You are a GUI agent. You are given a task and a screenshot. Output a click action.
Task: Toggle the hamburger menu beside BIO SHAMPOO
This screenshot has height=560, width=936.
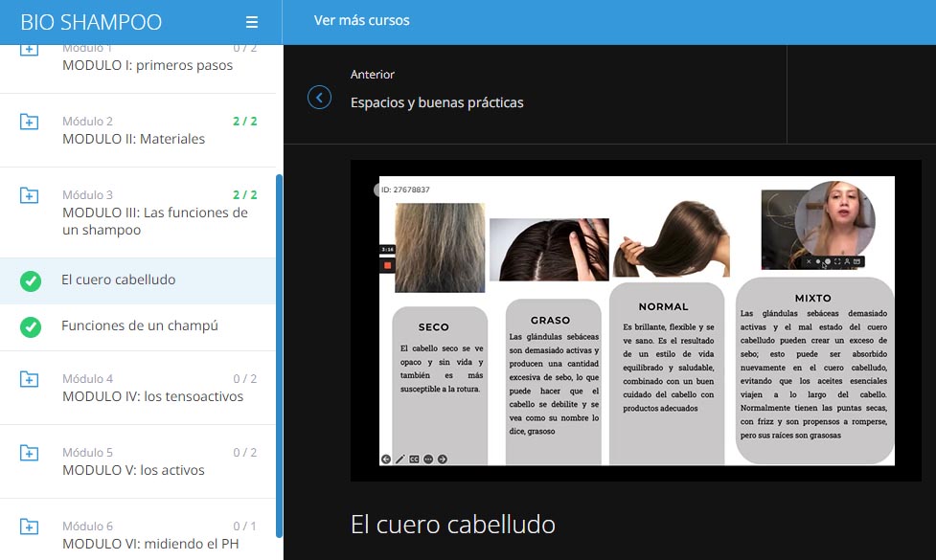coord(252,22)
